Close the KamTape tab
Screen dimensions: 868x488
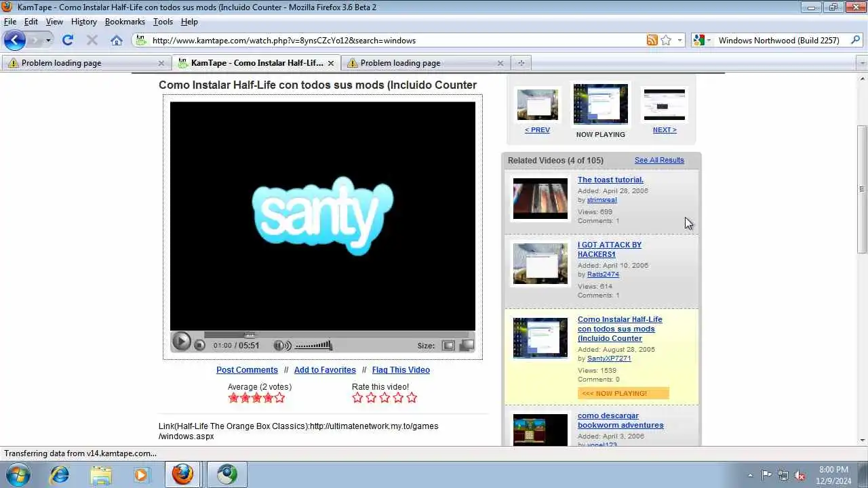point(330,63)
